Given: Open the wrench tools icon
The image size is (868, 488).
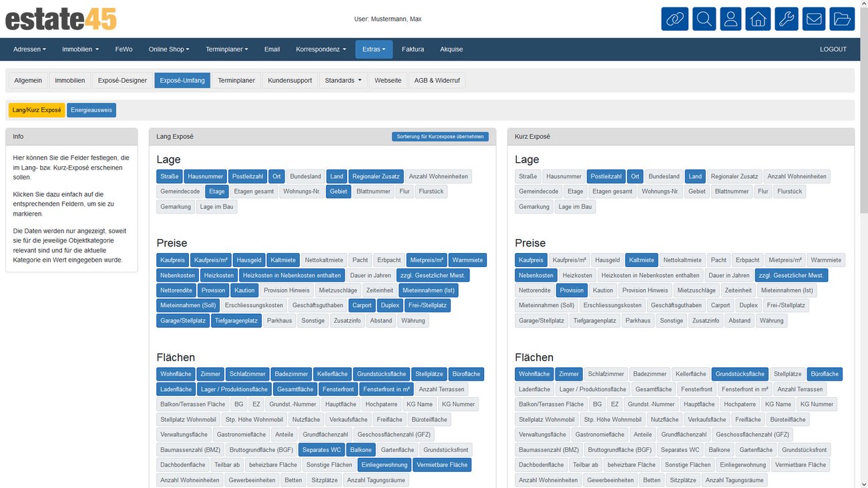Looking at the screenshot, I should click(787, 19).
